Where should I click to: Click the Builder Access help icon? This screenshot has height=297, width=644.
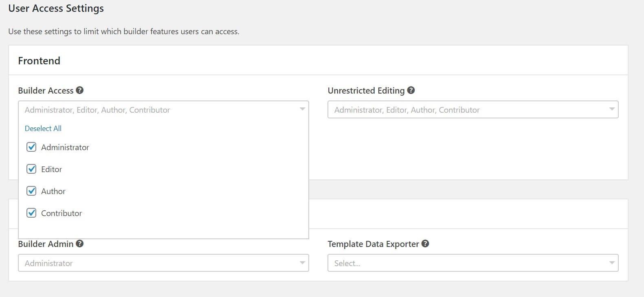(x=80, y=90)
